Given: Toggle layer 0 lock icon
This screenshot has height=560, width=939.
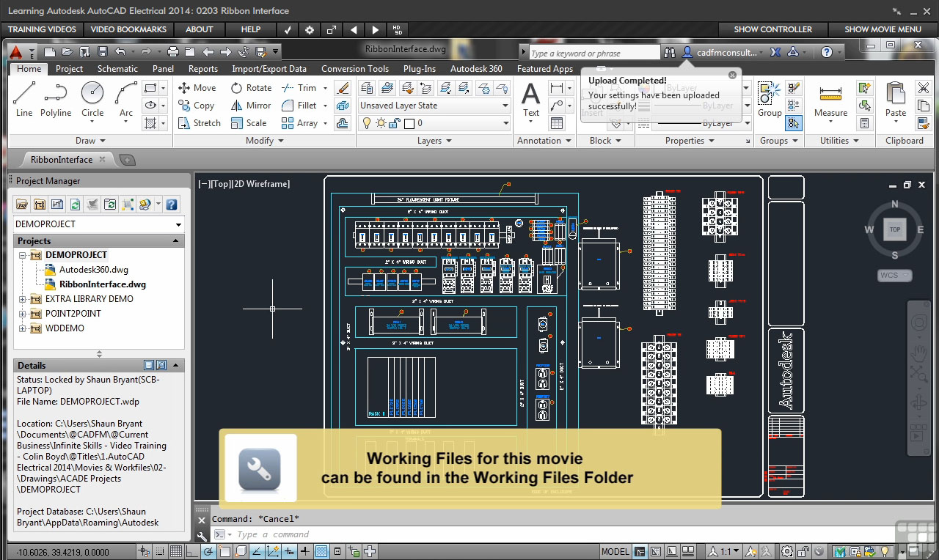Looking at the screenshot, I should (393, 123).
